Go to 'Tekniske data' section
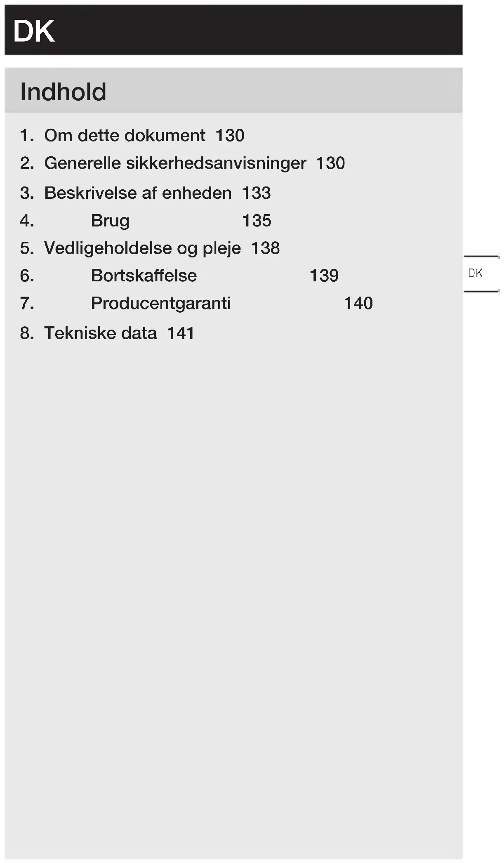This screenshot has height=863, width=504. [100, 333]
